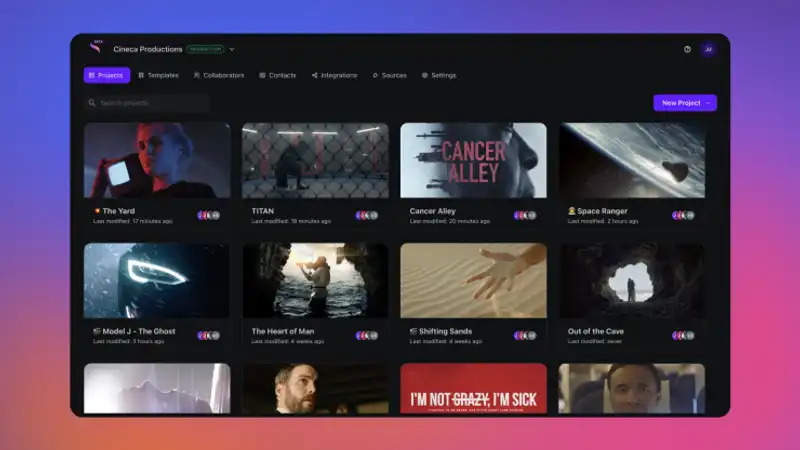Click the search magnifier icon

click(x=92, y=103)
